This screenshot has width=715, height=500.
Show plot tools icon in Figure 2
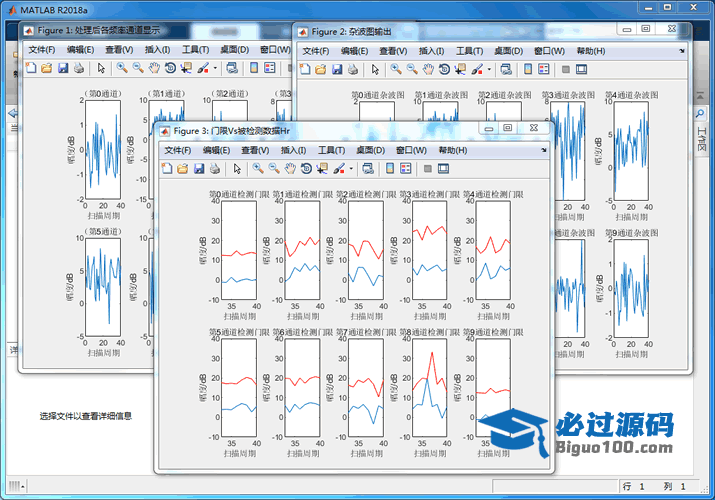(581, 69)
